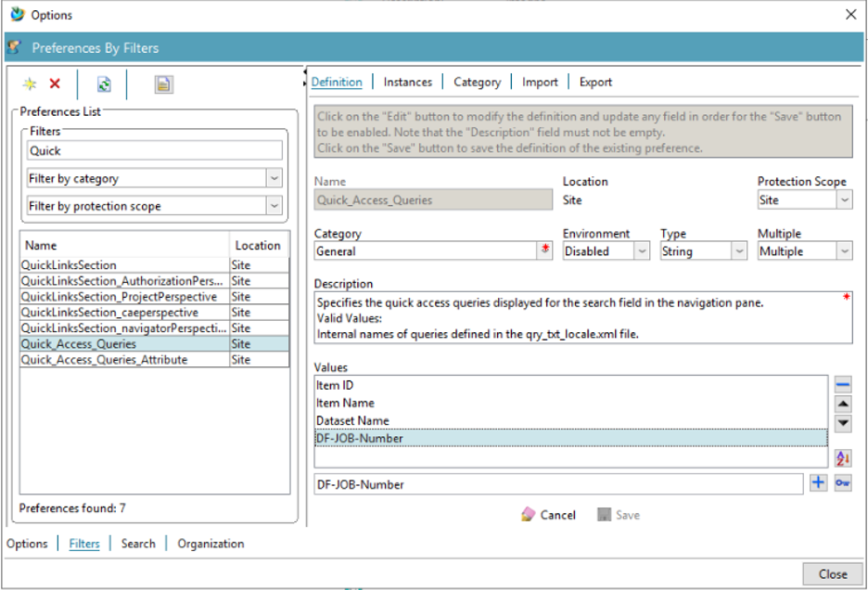Select Item ID in Values list
Image resolution: width=868 pixels, height=590 pixels.
[x=571, y=385]
